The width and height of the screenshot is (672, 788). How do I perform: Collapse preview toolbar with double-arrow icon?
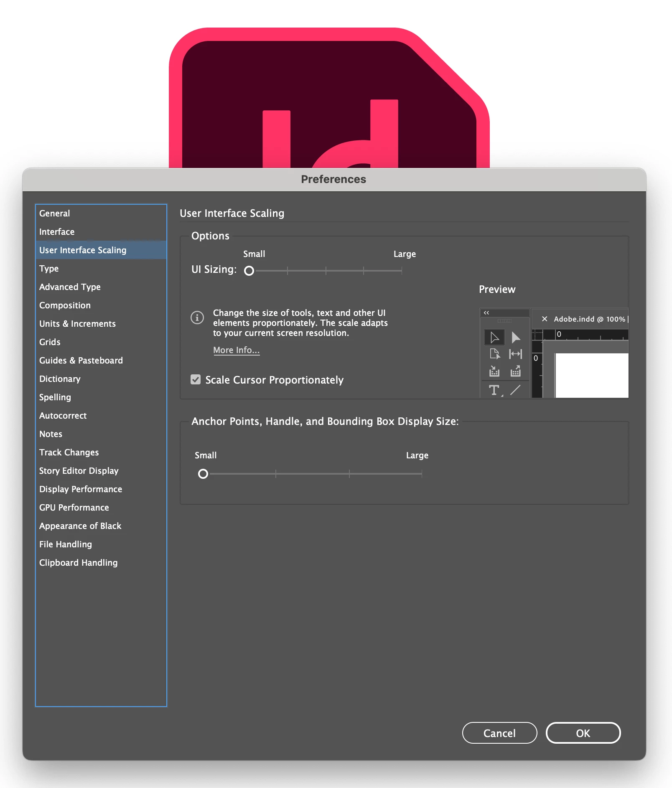(486, 313)
